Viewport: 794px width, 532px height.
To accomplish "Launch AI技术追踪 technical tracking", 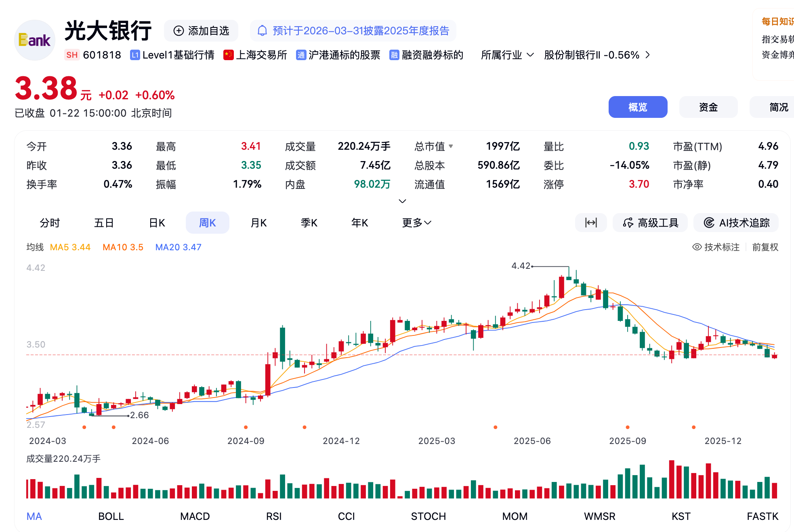I will pos(736,222).
